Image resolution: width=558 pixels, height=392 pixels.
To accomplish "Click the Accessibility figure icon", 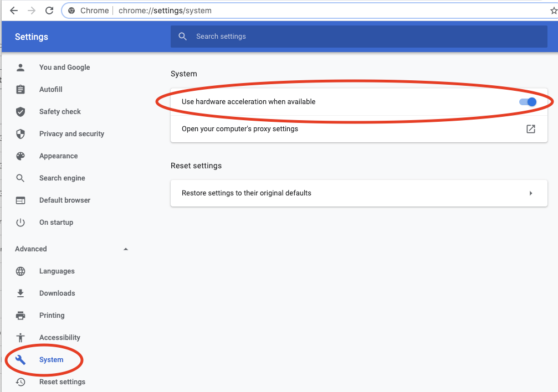I will [x=21, y=338].
